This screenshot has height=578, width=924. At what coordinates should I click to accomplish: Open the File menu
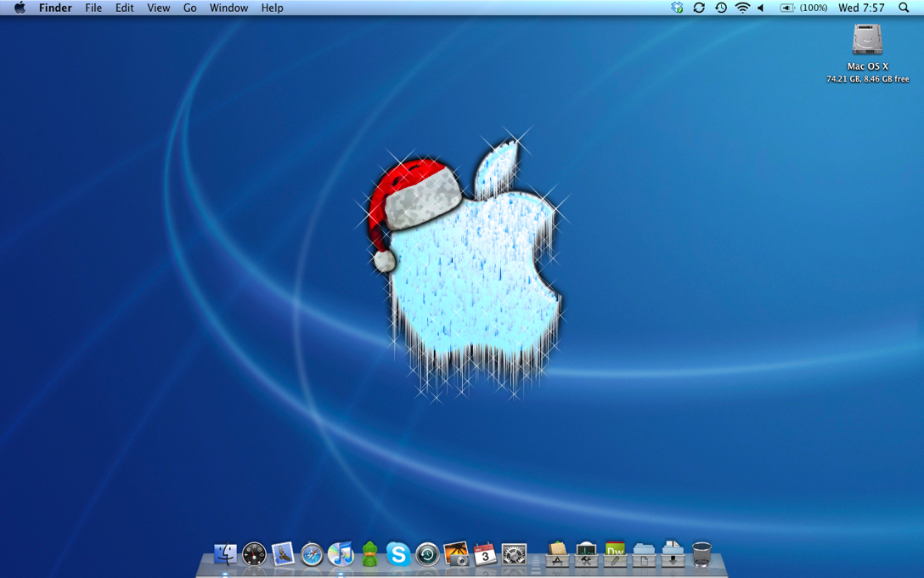(93, 8)
